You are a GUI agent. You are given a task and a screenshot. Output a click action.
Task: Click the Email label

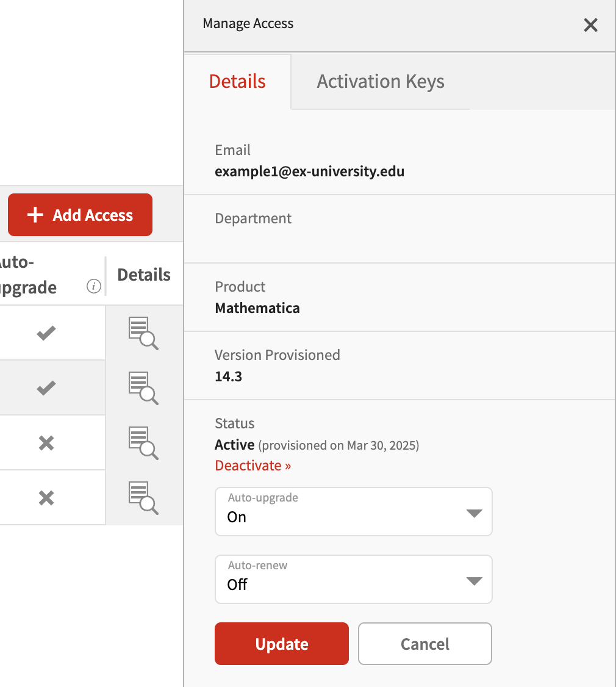(232, 150)
